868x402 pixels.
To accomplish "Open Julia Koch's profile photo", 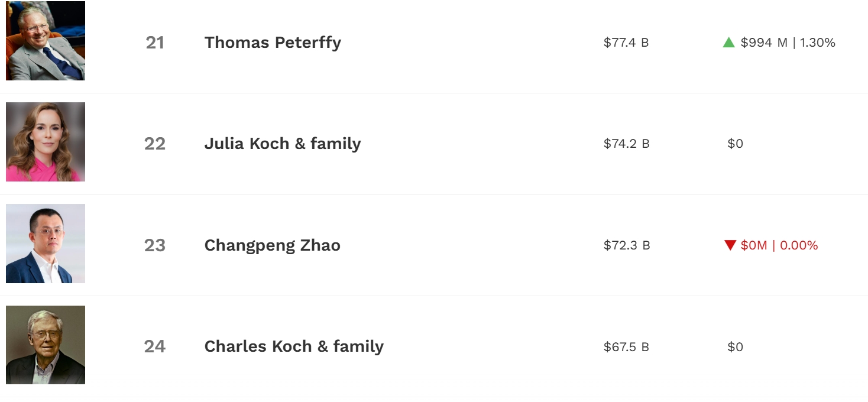I will click(46, 142).
